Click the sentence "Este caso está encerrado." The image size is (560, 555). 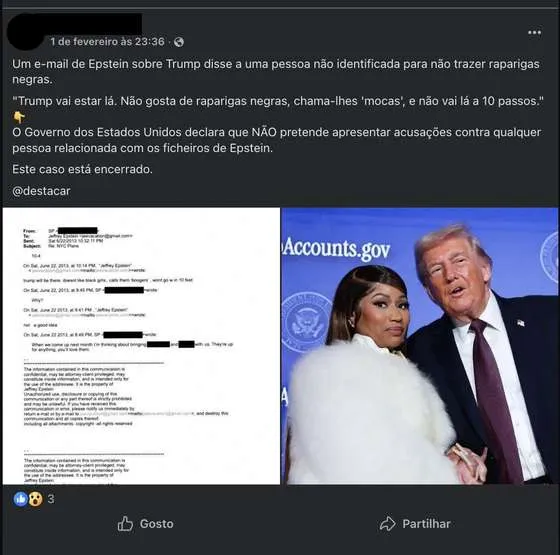click(82, 169)
